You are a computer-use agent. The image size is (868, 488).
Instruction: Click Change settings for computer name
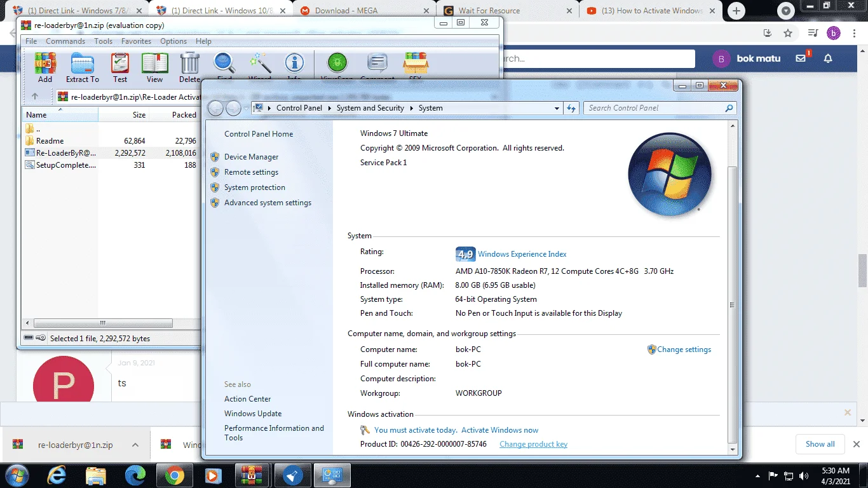click(x=684, y=349)
